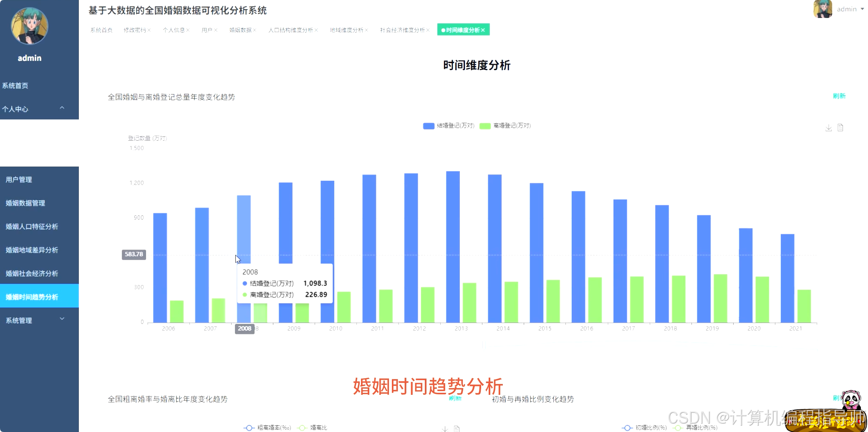Toggle 再婚比例(%) legend series
This screenshot has height=432, width=868.
click(695, 427)
